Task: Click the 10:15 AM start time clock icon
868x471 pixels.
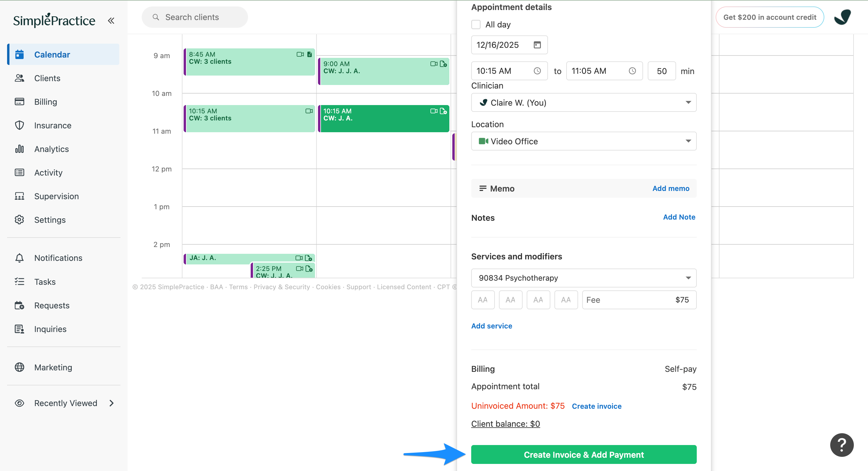Action: point(537,71)
